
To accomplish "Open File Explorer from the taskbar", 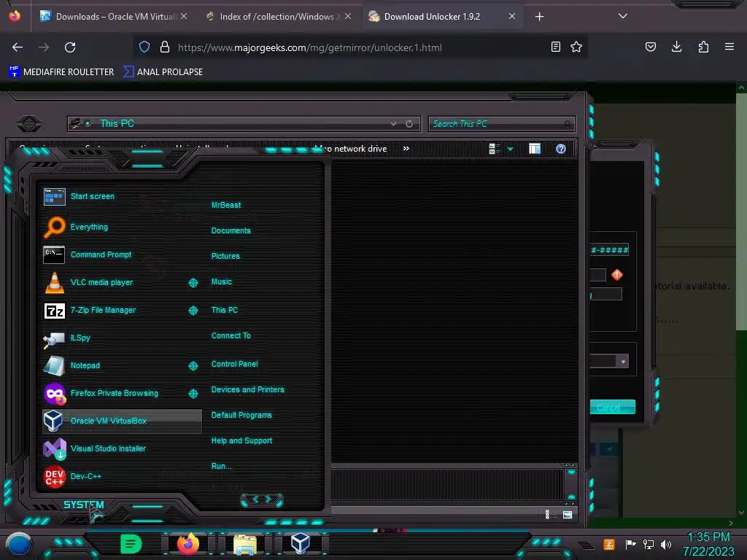I will click(245, 545).
